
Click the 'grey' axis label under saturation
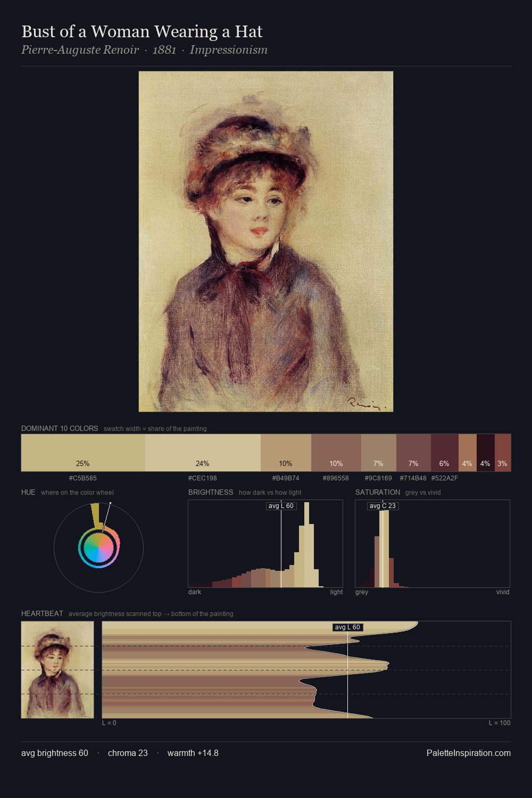point(362,592)
